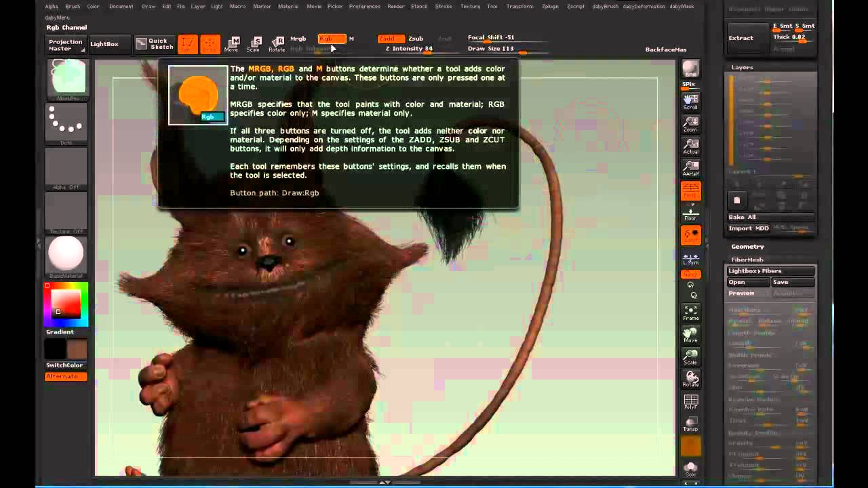
Task: Collapse the FiberMesh subpalette
Action: point(747,260)
